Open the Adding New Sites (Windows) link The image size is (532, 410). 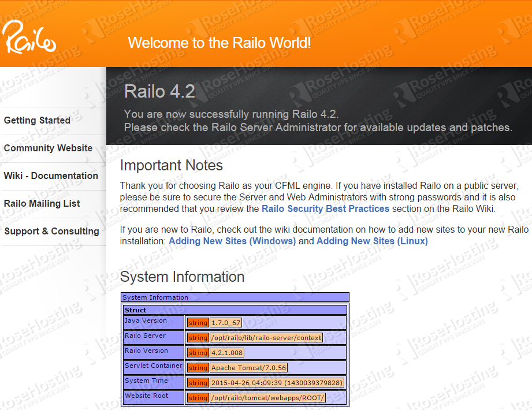tap(232, 241)
